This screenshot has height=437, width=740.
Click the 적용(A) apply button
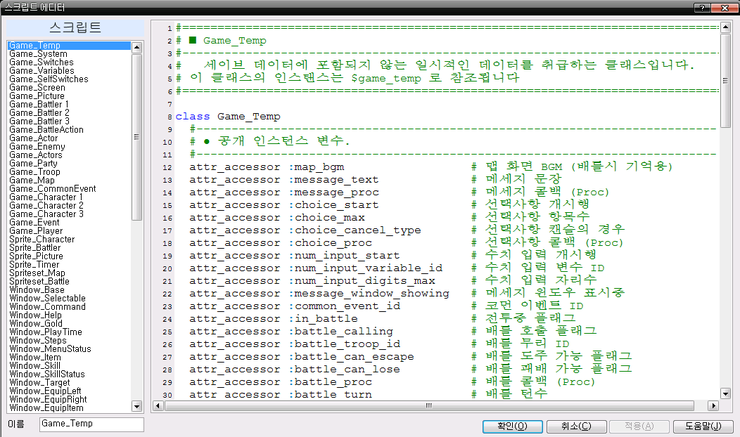[x=639, y=426]
